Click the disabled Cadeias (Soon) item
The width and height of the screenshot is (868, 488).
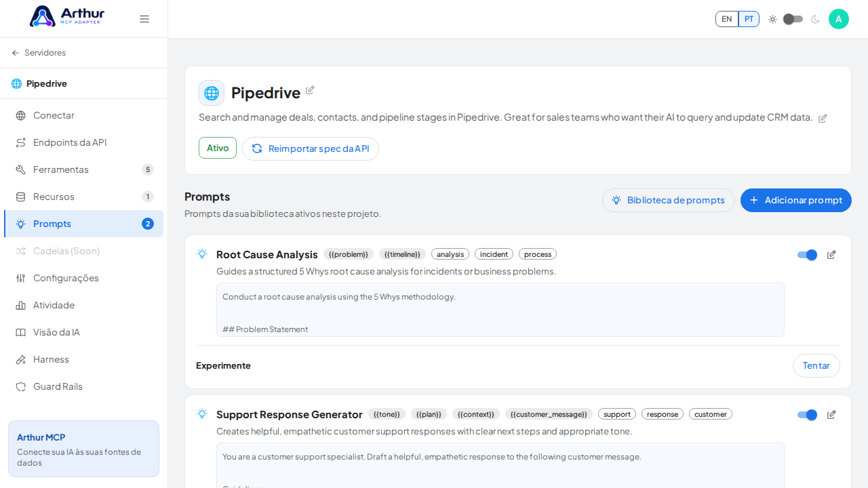coord(84,251)
